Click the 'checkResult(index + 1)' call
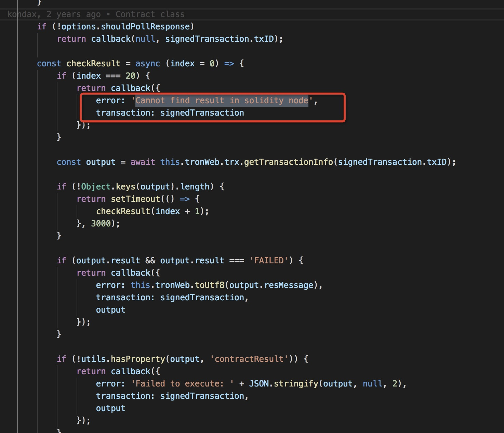The height and width of the screenshot is (433, 504). tap(150, 211)
